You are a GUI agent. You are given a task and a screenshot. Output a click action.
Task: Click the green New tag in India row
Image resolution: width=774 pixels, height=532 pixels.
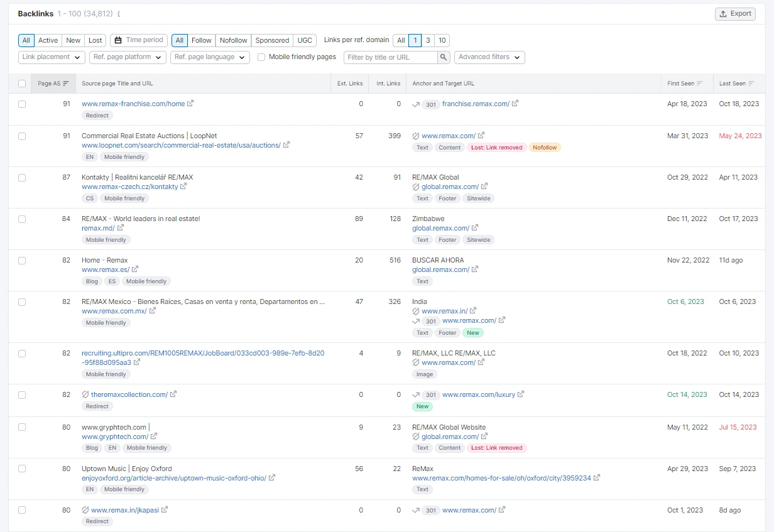[473, 333]
